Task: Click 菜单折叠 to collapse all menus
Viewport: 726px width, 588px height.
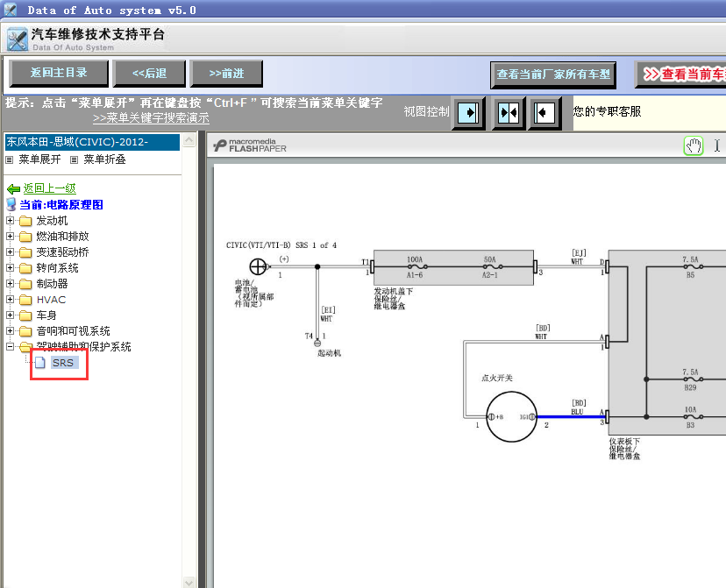Action: (104, 159)
